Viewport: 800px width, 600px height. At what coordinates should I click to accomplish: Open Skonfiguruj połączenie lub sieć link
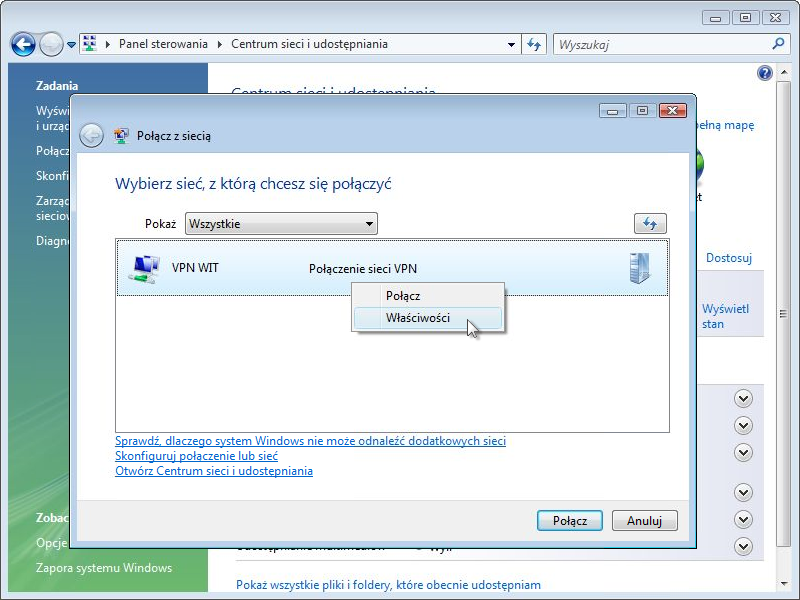pyautogui.click(x=196, y=456)
